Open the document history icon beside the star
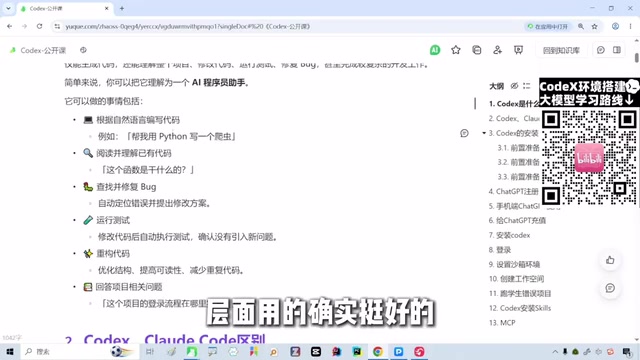This screenshot has width=640, height=360. pyautogui.click(x=476, y=50)
